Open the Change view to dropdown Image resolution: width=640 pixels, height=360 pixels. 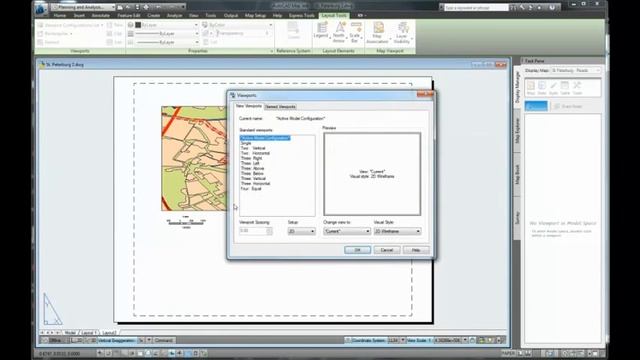pos(347,231)
